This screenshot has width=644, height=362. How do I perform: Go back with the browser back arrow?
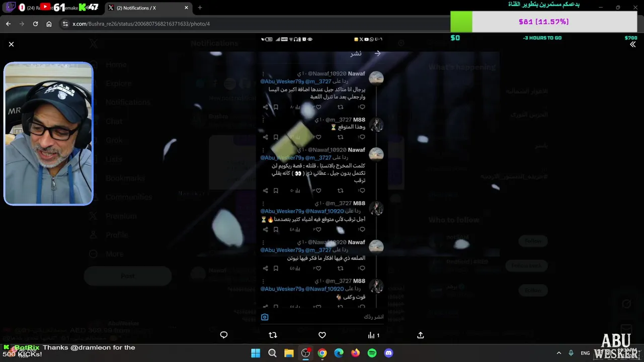8,24
